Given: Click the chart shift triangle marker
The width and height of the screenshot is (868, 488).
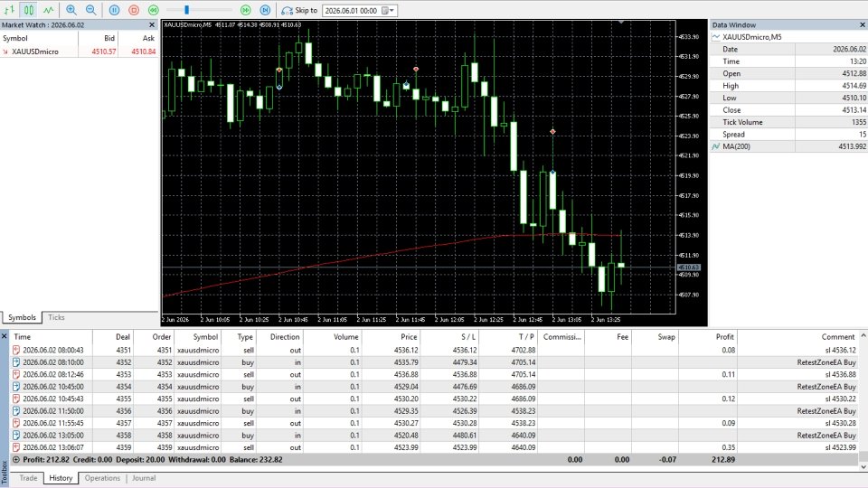Looking at the screenshot, I should click(621, 22).
